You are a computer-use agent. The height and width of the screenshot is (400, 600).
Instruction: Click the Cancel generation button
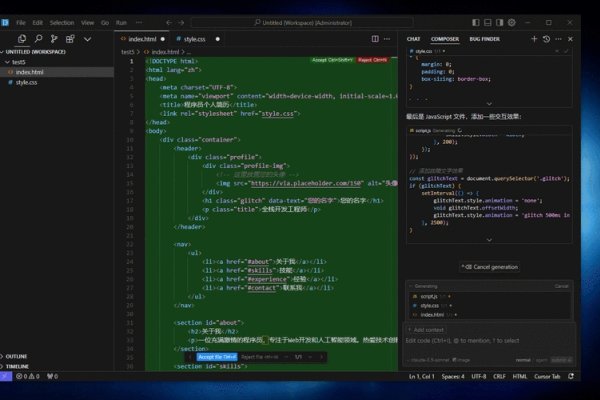489,267
